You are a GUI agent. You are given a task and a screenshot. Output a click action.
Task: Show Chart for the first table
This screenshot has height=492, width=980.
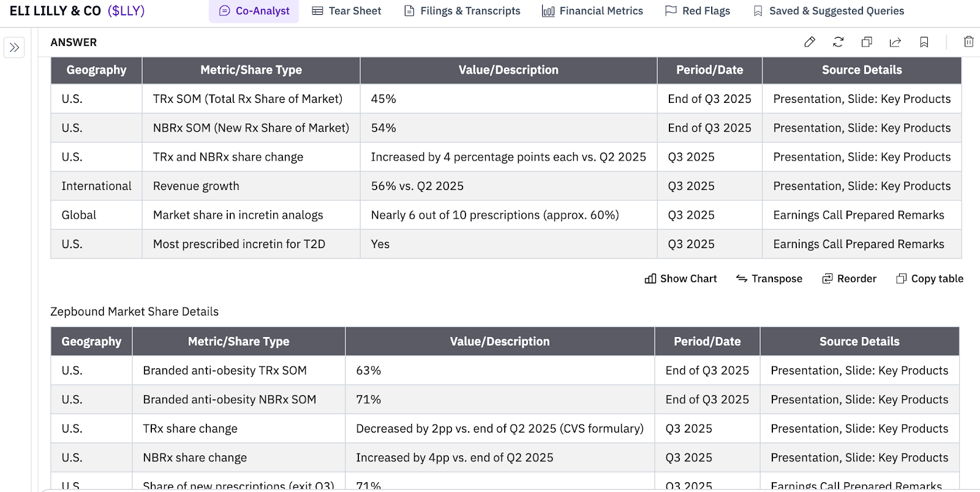(x=680, y=279)
